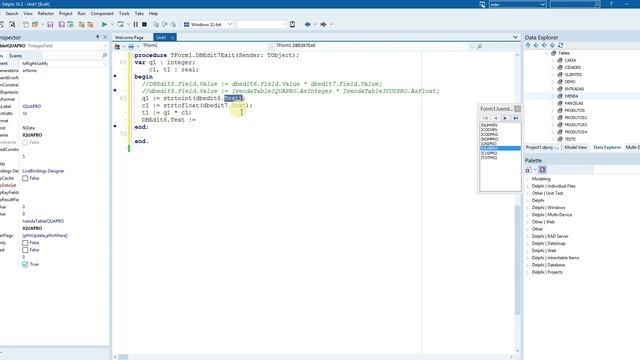
Task: Switch to the Events tab in Object Inspector
Action: coord(16,56)
